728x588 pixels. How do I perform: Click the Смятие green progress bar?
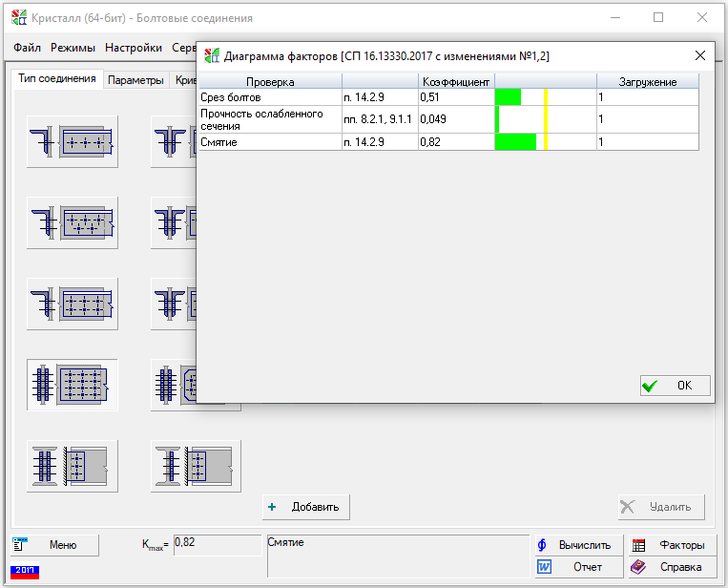click(515, 141)
